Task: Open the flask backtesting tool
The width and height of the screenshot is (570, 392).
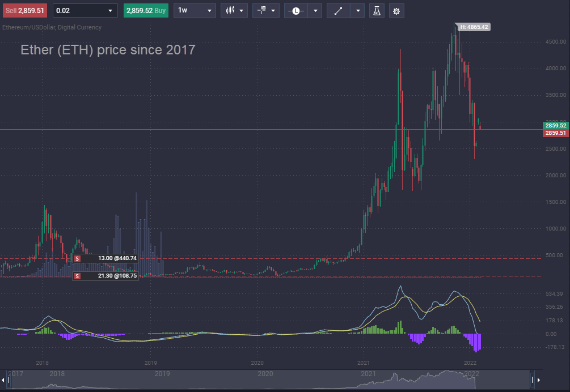Action: tap(377, 10)
